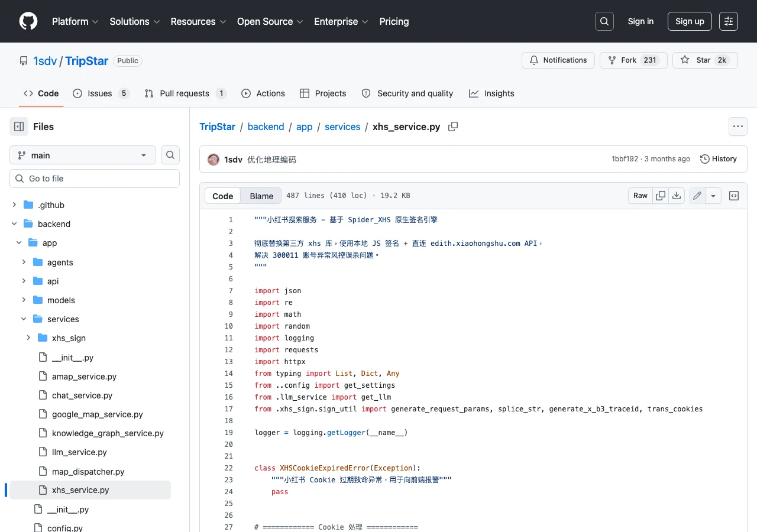Click the GitHub logo icon

pyautogui.click(x=28, y=21)
